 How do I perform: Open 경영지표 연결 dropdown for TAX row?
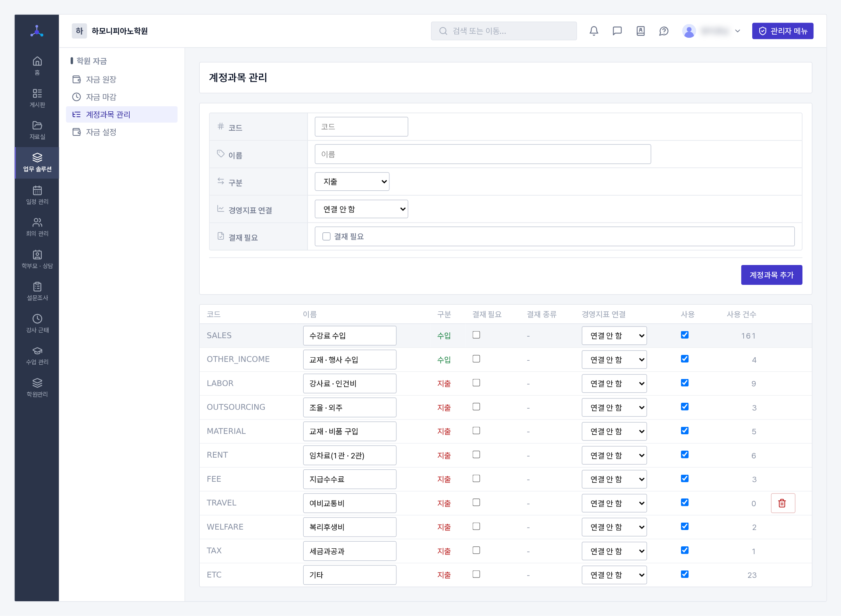[x=614, y=551]
